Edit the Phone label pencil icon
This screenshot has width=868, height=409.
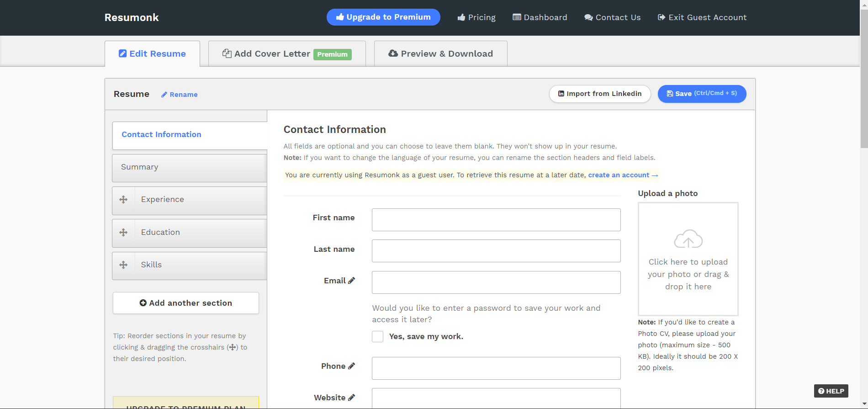351,366
